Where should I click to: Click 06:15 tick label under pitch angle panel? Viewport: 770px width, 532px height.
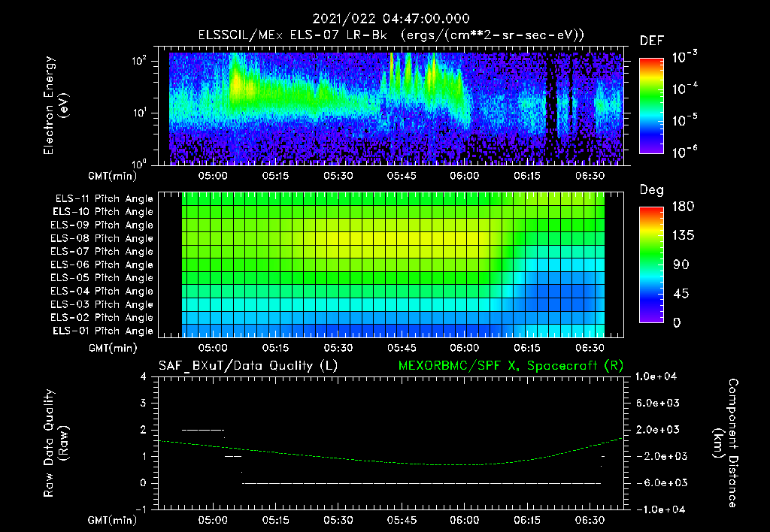pyautogui.click(x=527, y=348)
